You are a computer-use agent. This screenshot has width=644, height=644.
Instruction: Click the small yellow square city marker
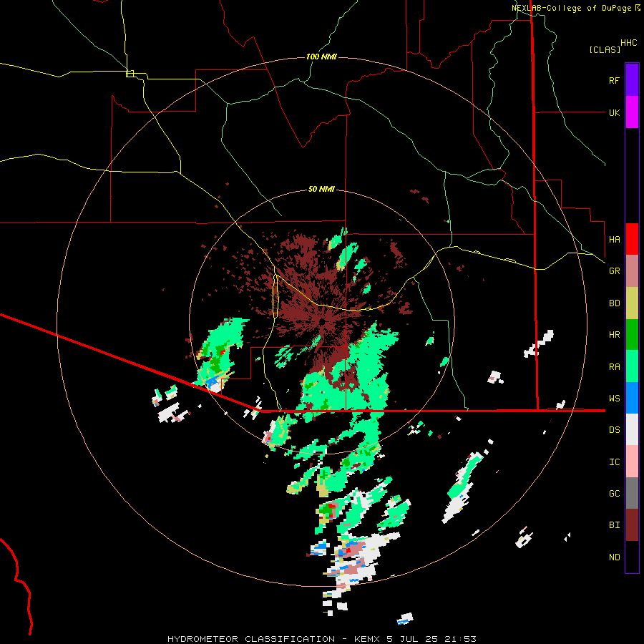130,74
